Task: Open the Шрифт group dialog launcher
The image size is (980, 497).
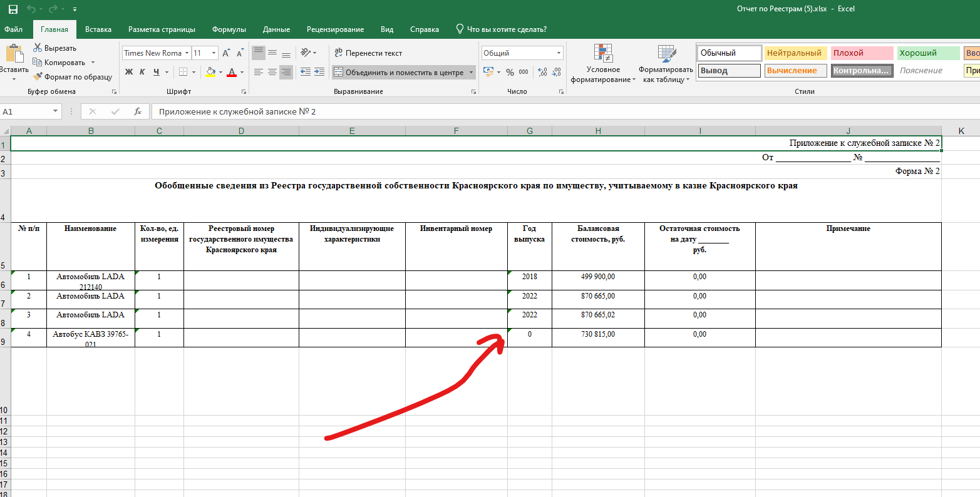Action: coord(245,92)
